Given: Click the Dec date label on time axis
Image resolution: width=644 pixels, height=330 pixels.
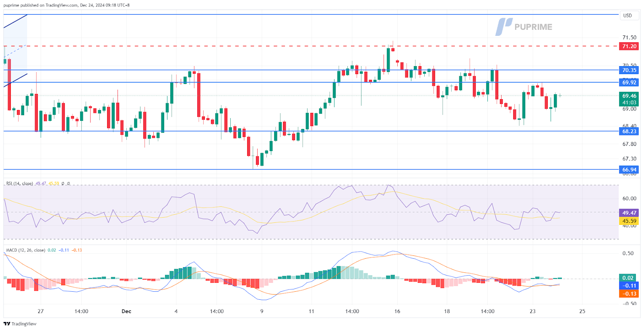Looking at the screenshot, I should (x=126, y=311).
